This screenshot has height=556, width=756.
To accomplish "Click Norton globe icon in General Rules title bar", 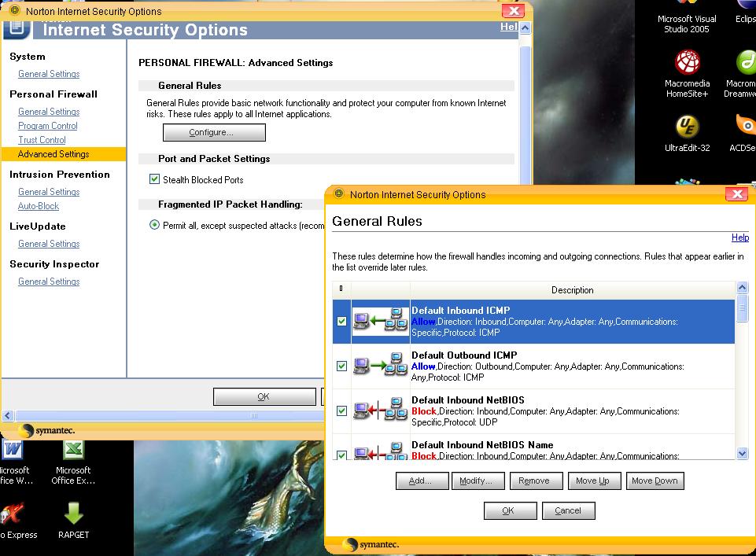I will click(339, 193).
